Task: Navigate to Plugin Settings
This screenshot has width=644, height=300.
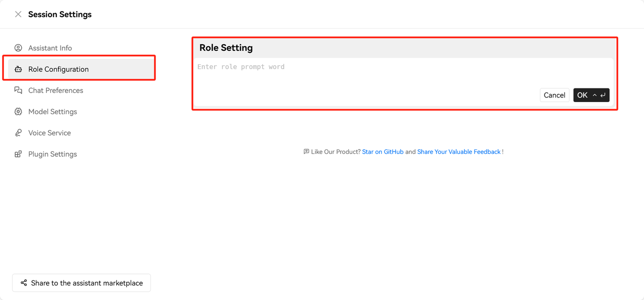Action: [x=52, y=154]
